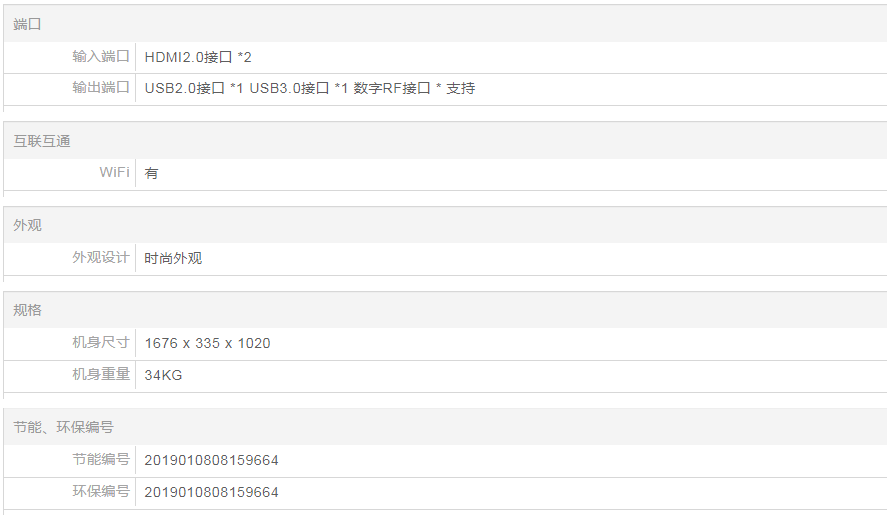The image size is (890, 516).
Task: Click the number in the 环保编号 row
Action: click(x=211, y=492)
